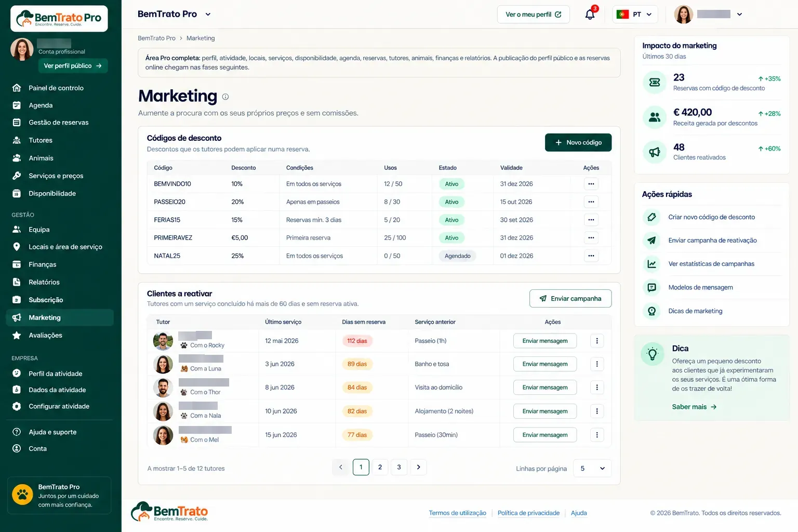This screenshot has height=532, width=798.
Task: Open Subscrição page
Action: click(x=46, y=300)
